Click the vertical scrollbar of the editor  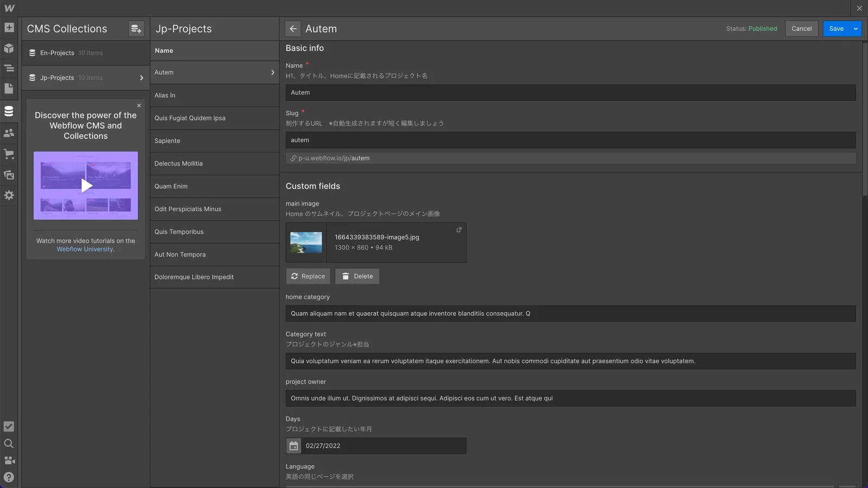coord(865,119)
